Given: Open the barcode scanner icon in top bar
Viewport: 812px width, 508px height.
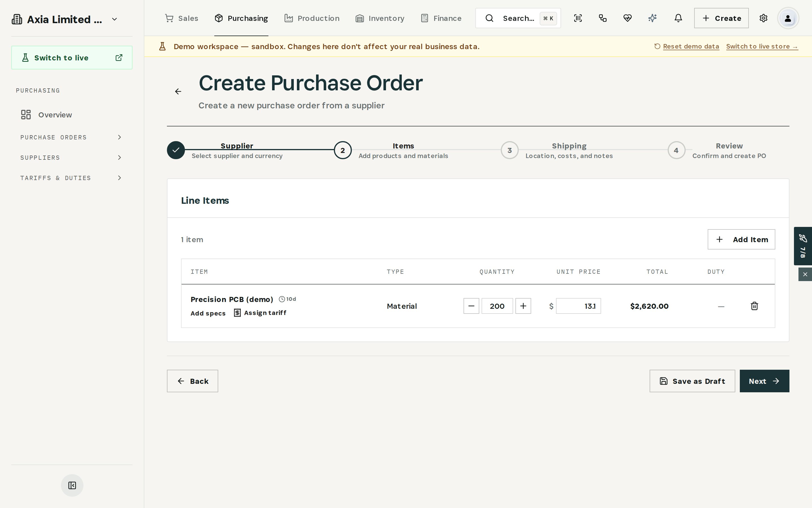Looking at the screenshot, I should coord(578,18).
